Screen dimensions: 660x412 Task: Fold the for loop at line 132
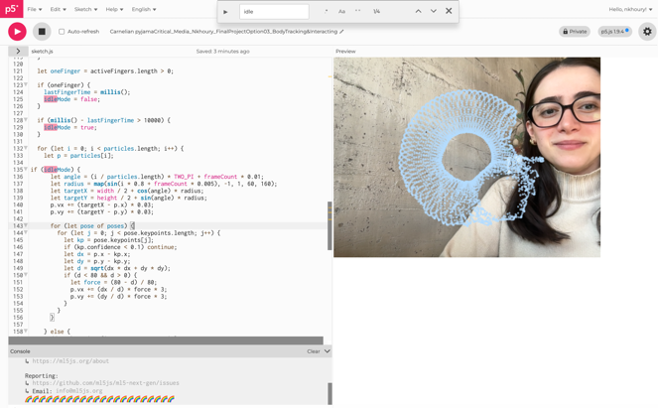(x=26, y=148)
